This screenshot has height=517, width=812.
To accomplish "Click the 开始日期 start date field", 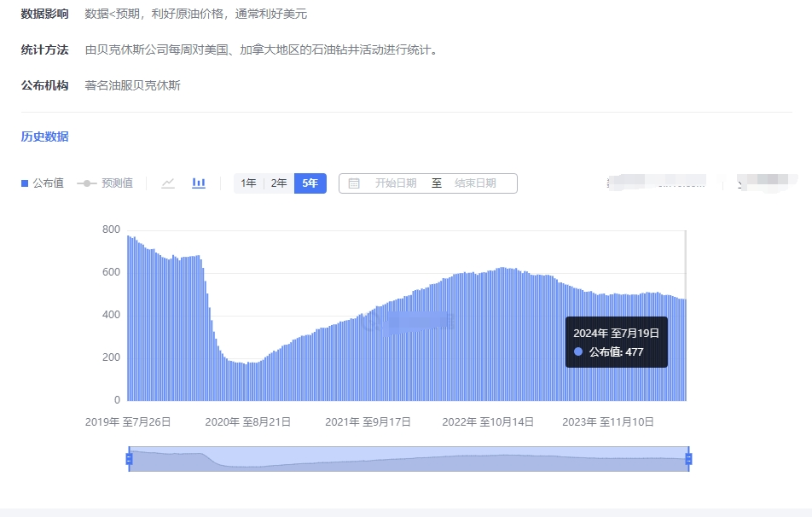I will tap(396, 183).
